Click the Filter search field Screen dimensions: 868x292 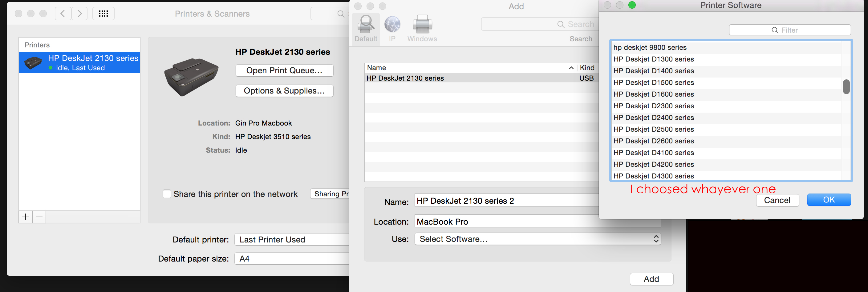(789, 30)
